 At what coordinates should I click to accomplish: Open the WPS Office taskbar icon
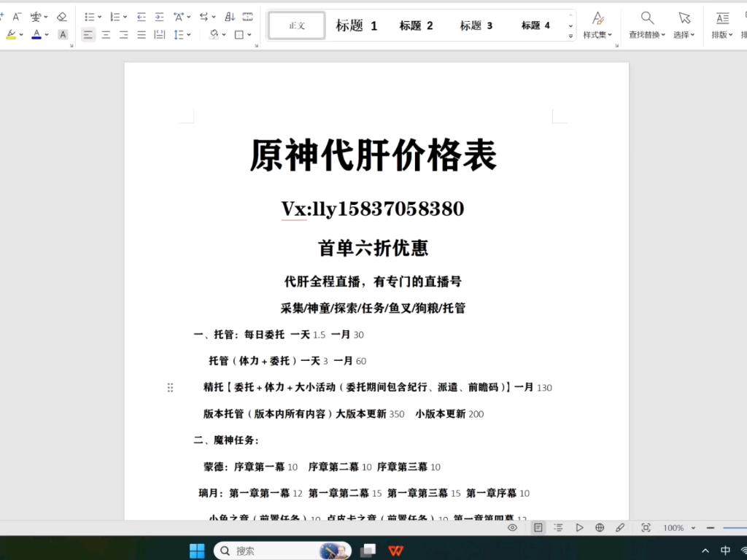coord(395,551)
